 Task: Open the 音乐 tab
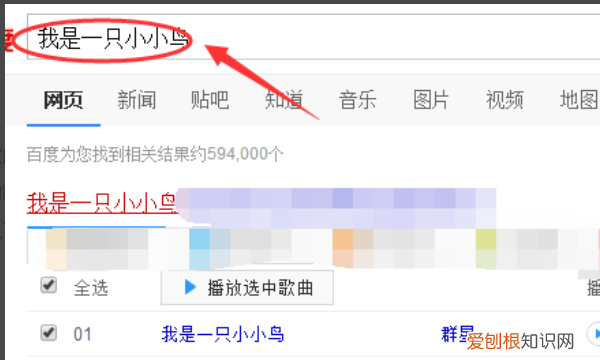(358, 100)
